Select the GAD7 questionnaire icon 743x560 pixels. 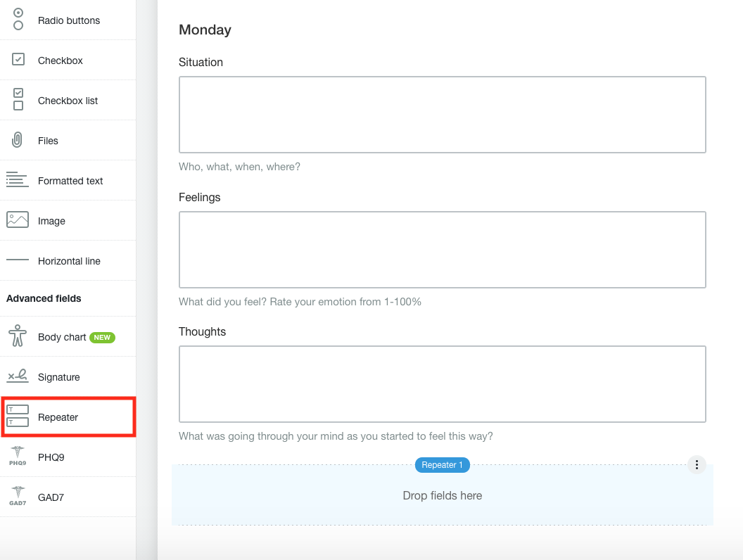click(18, 497)
